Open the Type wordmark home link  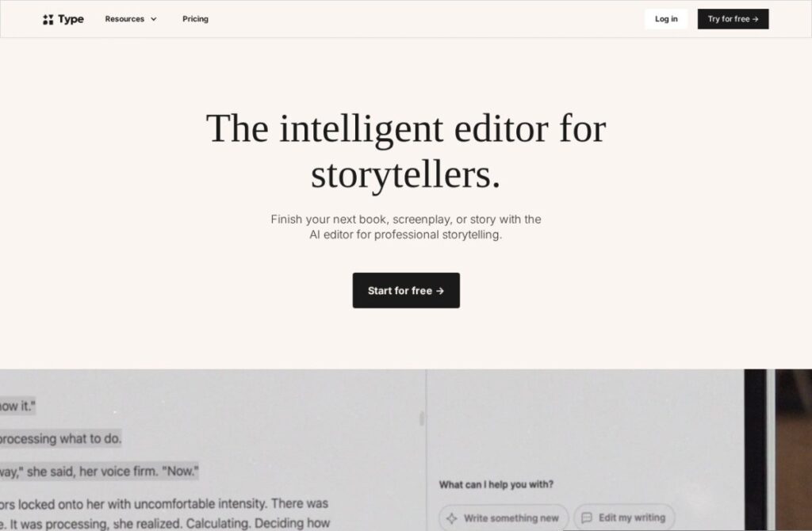(71, 19)
